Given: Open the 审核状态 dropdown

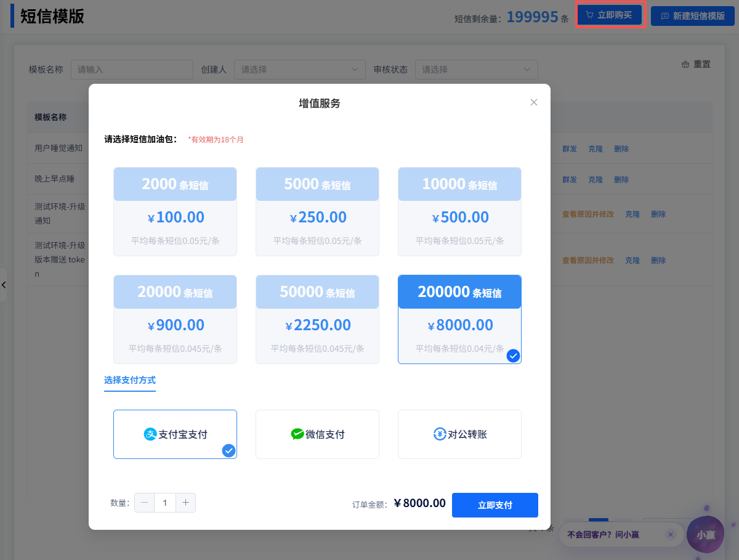Looking at the screenshot, I should 476,70.
